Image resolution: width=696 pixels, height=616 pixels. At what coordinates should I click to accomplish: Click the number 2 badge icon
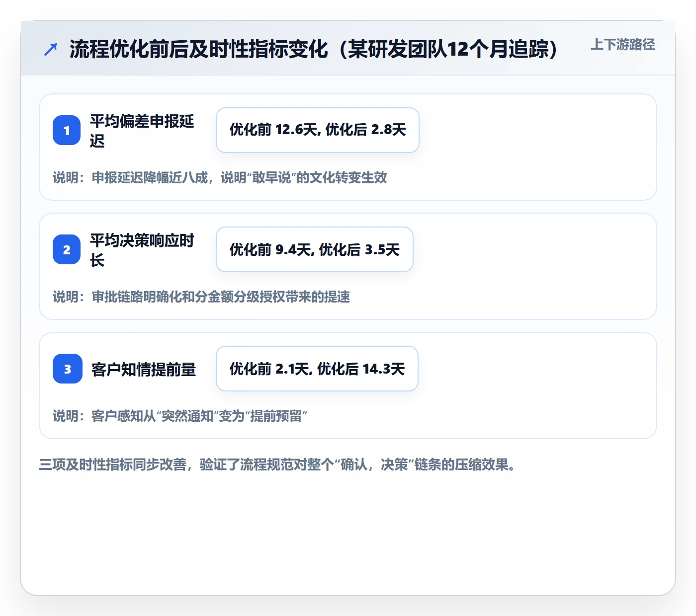point(67,249)
